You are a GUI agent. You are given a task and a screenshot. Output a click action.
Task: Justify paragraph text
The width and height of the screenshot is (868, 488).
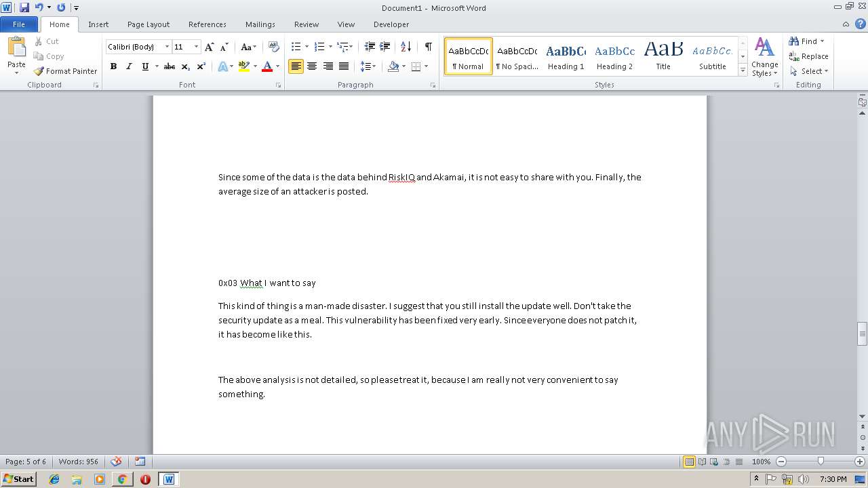click(344, 66)
